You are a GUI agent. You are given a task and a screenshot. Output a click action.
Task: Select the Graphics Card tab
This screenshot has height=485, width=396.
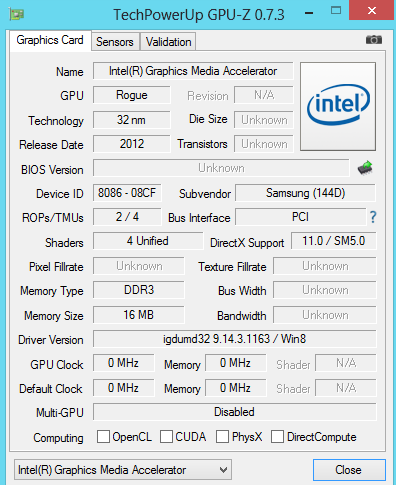click(50, 40)
